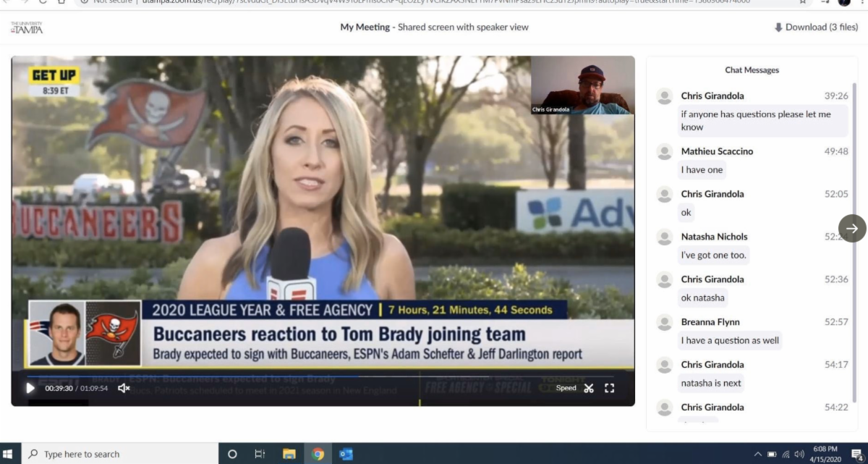Click the right arrow next button
Screen dimensions: 868x464
point(851,228)
